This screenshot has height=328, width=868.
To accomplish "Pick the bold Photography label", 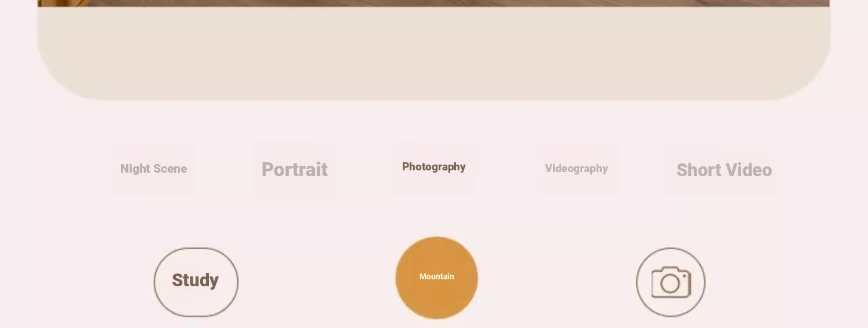I will [434, 167].
